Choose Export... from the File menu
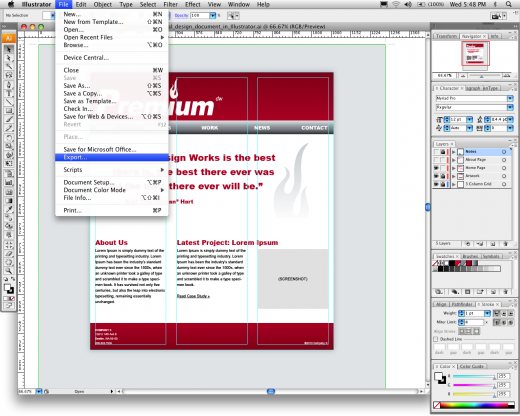 112,157
